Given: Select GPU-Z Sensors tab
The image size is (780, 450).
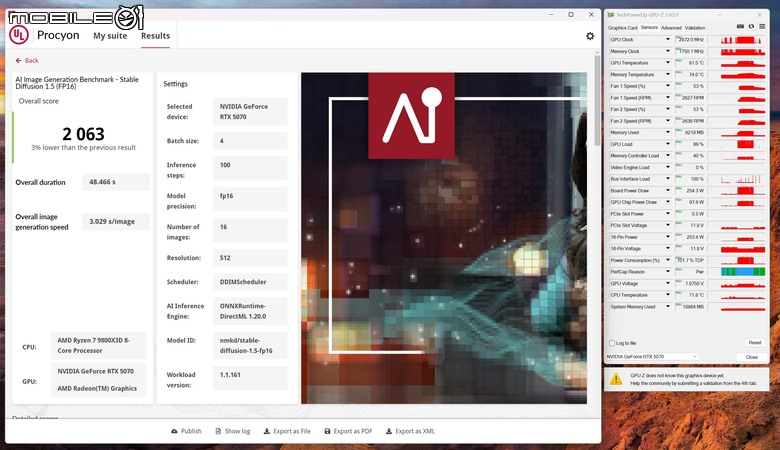Looking at the screenshot, I should [x=649, y=27].
